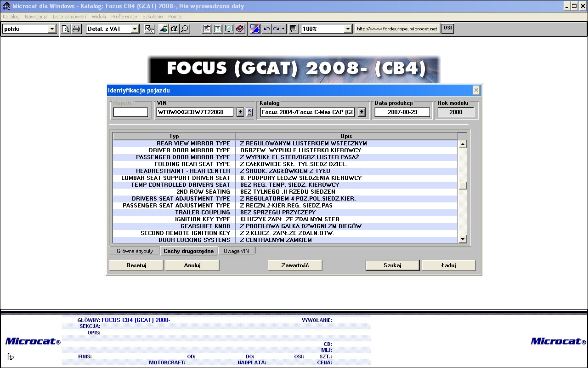The width and height of the screenshot is (588, 368).
Task: Click the Ładuj button
Action: 449,265
